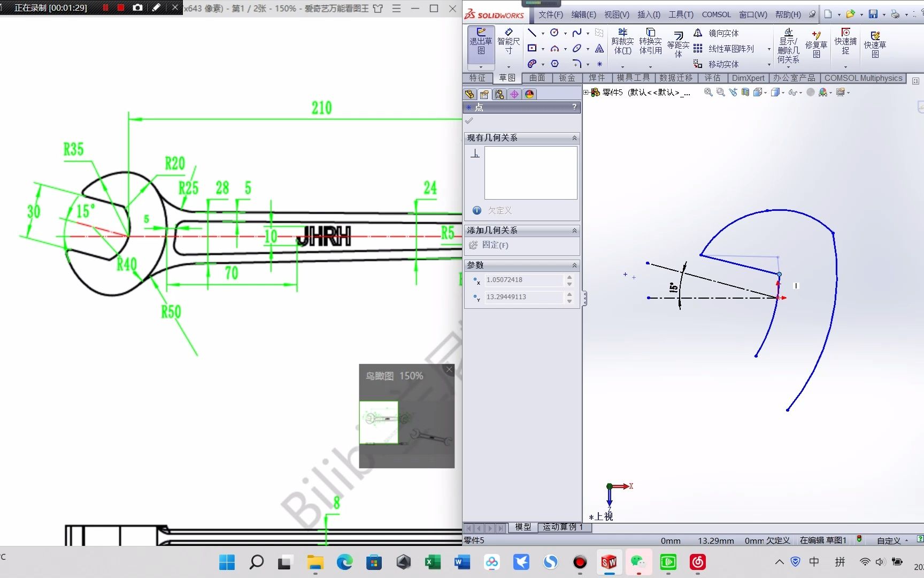
Task: Click the help question mark in Point panel
Action: [x=574, y=107]
